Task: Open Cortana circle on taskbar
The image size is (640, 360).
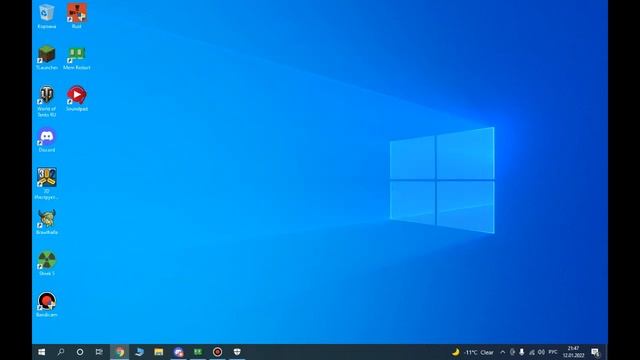Action: click(80, 352)
